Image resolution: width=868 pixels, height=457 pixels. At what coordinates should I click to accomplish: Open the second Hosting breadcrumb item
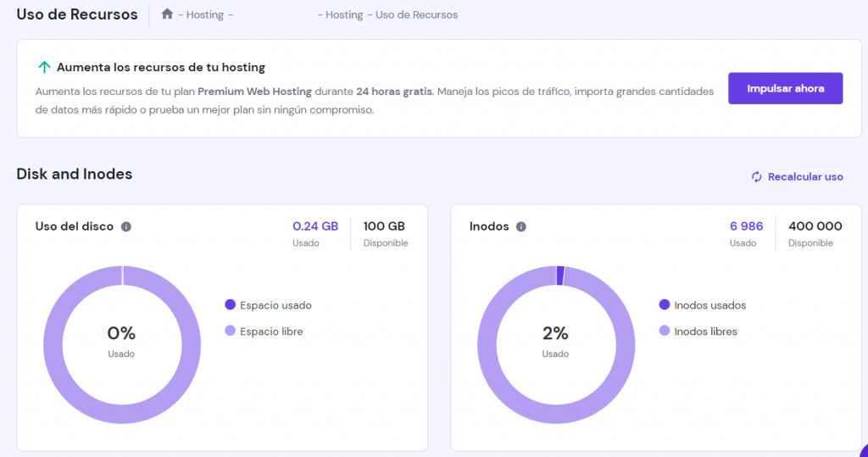pyautogui.click(x=344, y=15)
